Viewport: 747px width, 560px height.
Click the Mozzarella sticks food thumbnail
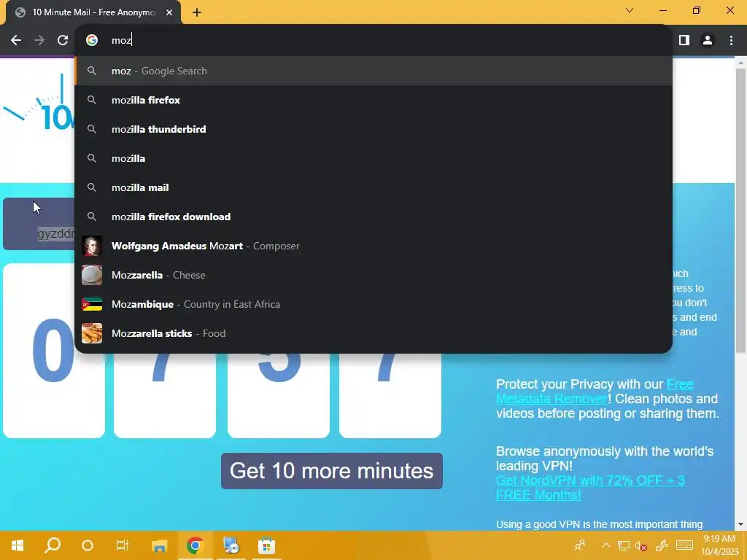point(92,333)
